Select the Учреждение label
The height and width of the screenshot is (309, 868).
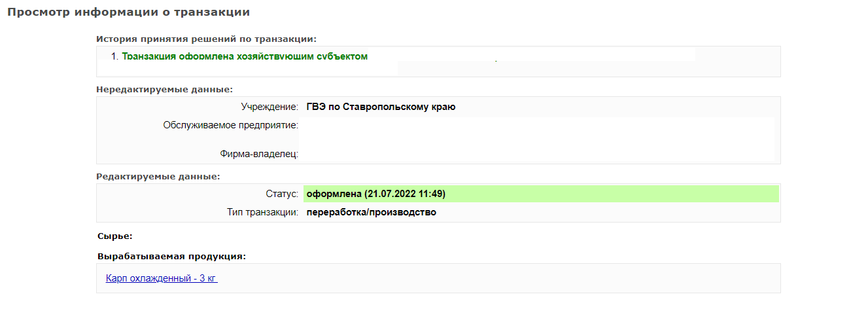[x=269, y=107]
